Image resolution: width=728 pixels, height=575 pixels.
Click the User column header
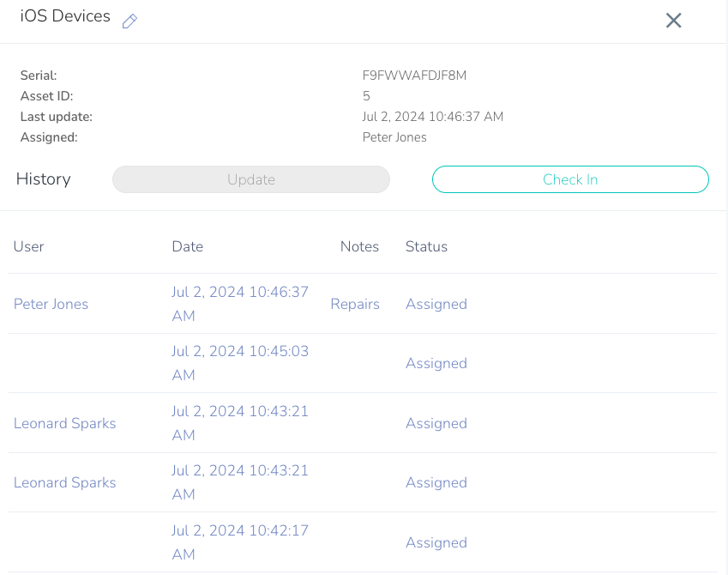pos(28,246)
